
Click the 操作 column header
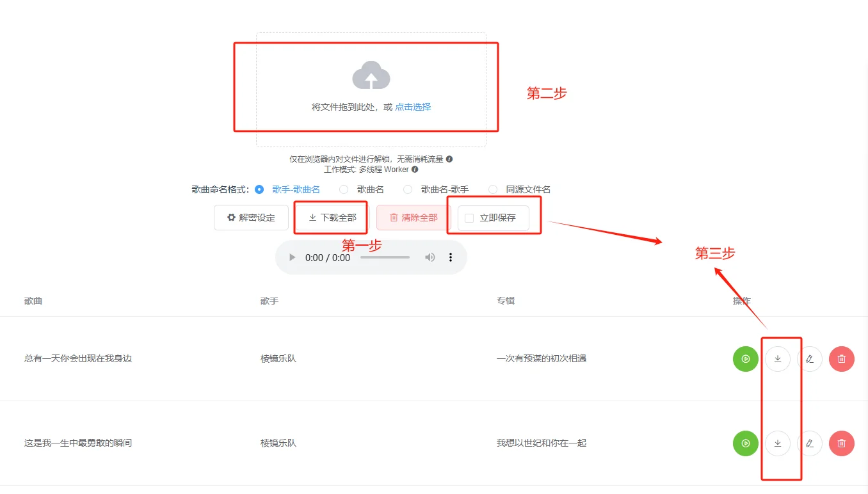(742, 301)
